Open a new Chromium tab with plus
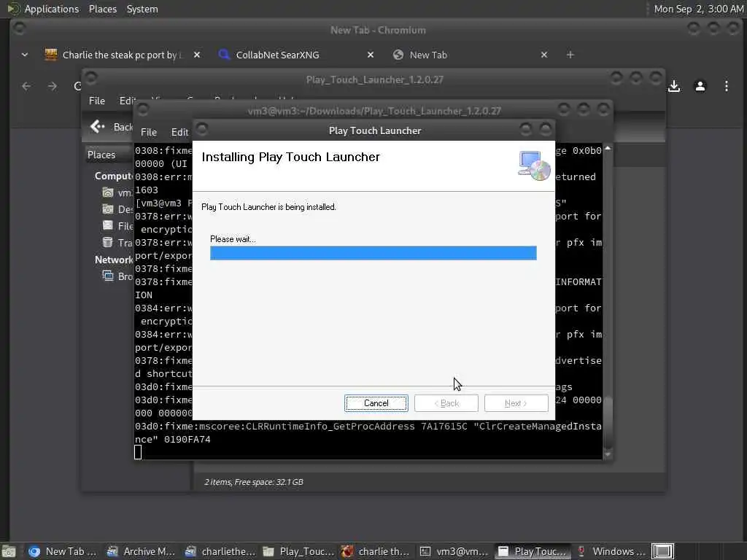This screenshot has width=747, height=560. (x=570, y=55)
